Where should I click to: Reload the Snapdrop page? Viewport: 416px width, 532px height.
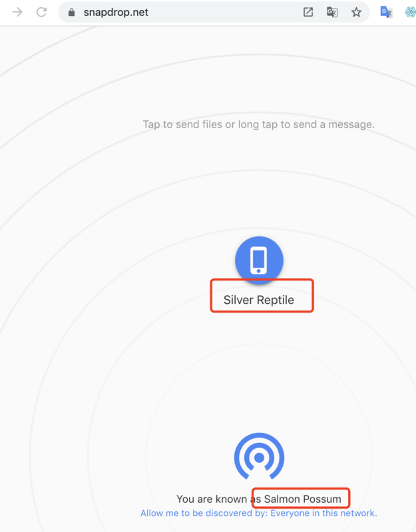41,12
